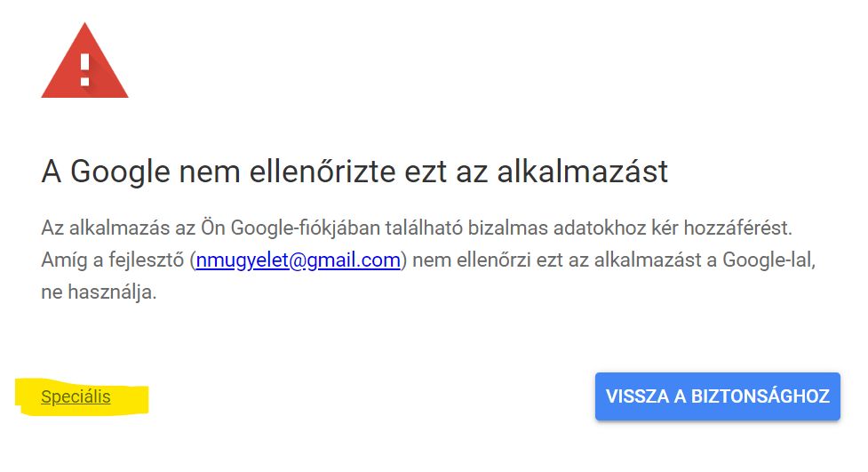Click the text "ne használja."

pos(99,292)
